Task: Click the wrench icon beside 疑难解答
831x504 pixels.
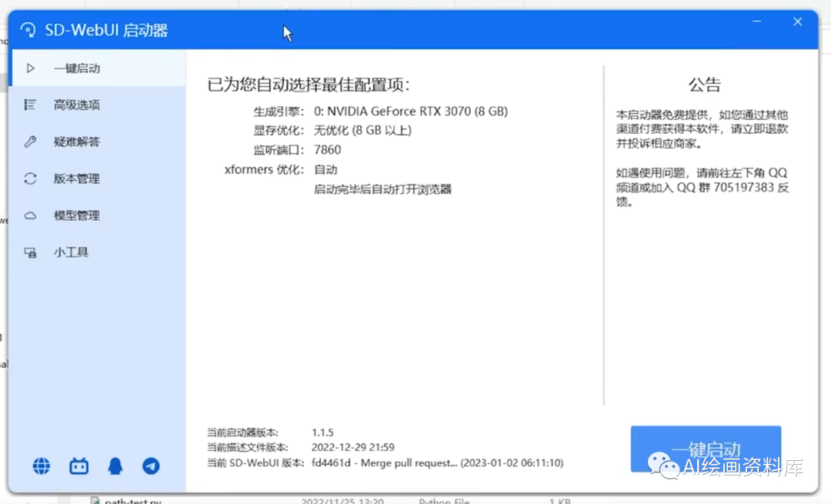Action: click(30, 142)
